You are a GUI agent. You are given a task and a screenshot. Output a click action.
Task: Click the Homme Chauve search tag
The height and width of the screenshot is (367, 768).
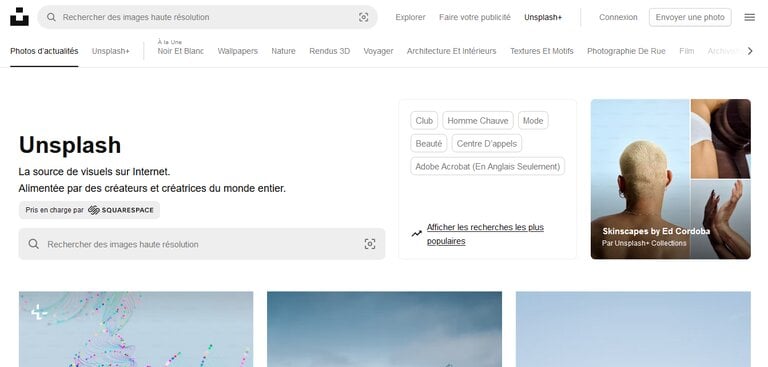click(478, 121)
